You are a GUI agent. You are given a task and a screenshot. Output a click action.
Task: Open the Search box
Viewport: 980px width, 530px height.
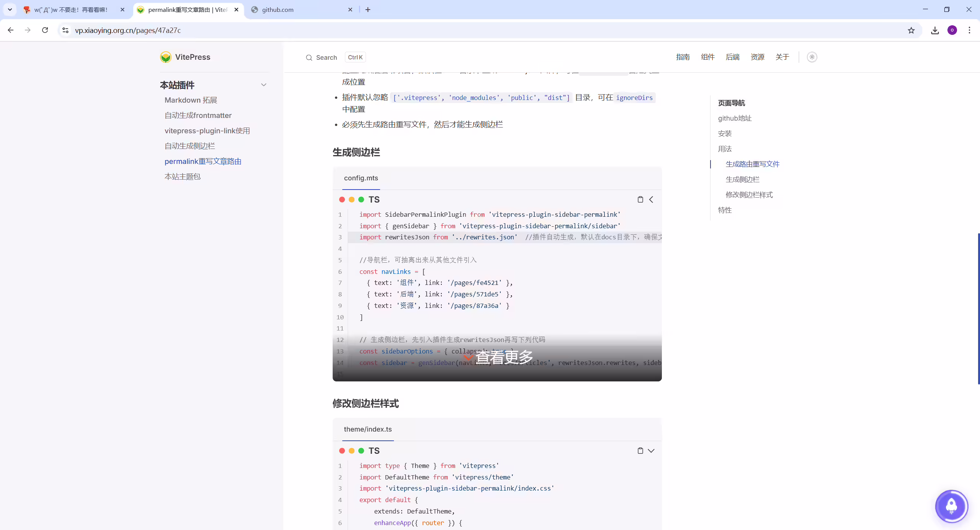[x=335, y=57]
